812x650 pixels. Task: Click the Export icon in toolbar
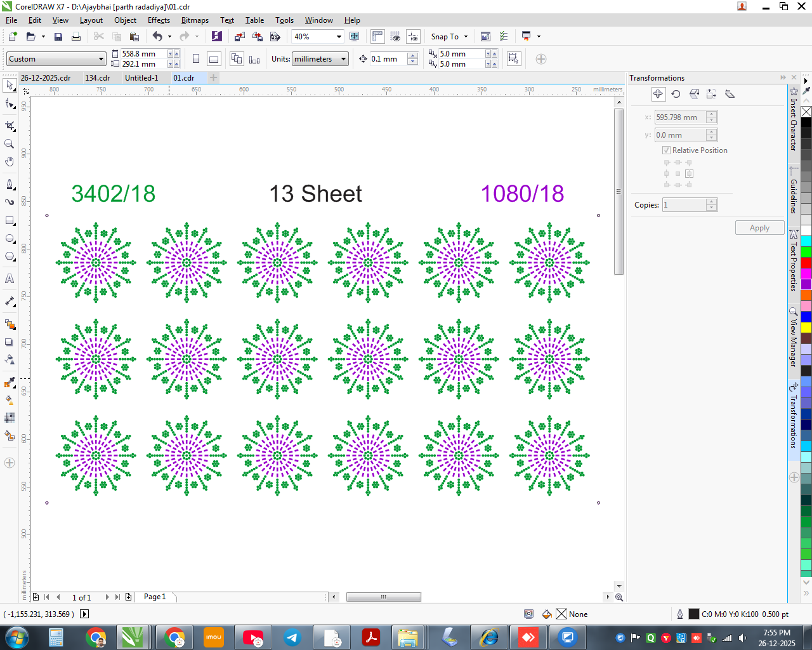point(258,37)
